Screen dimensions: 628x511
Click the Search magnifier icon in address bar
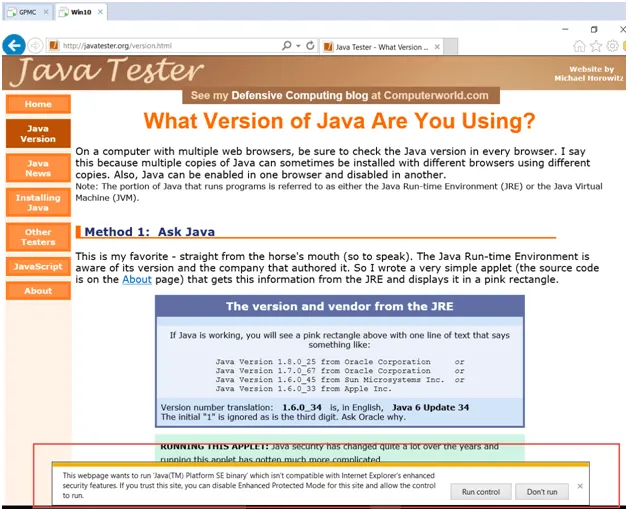pos(286,46)
